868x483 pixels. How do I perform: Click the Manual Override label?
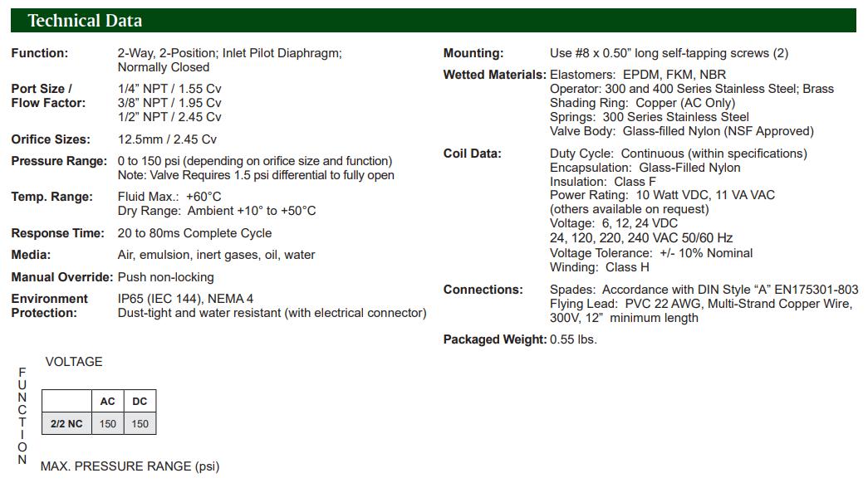tap(62, 277)
